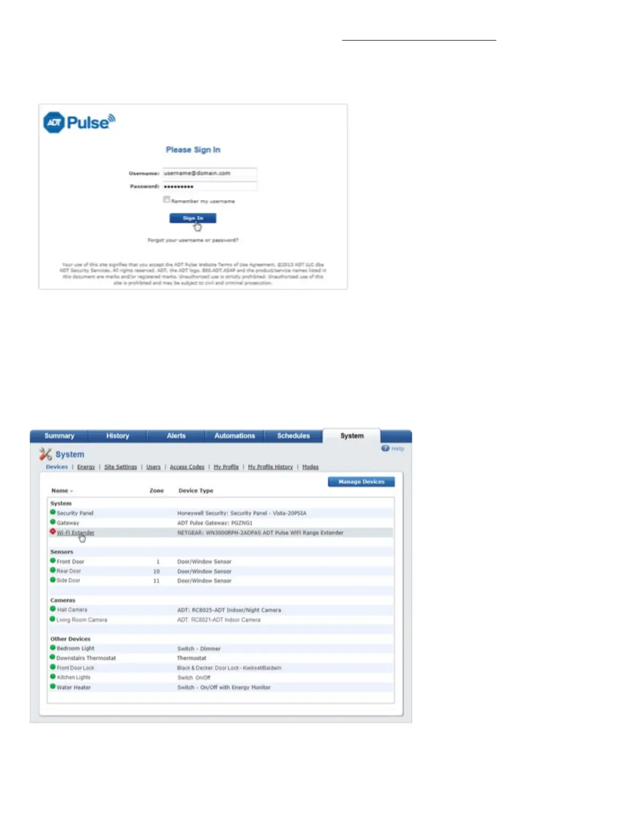Click the Device Type column header
The width and height of the screenshot is (644, 834).
pos(196,491)
